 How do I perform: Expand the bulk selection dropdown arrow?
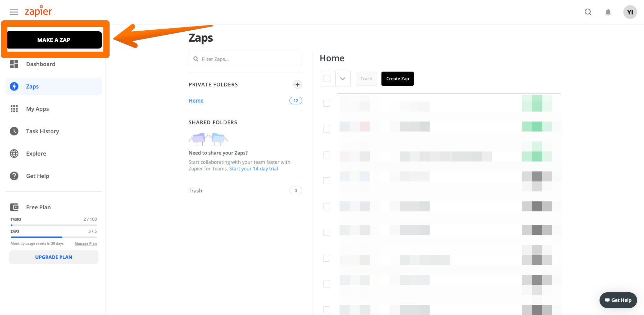click(343, 78)
